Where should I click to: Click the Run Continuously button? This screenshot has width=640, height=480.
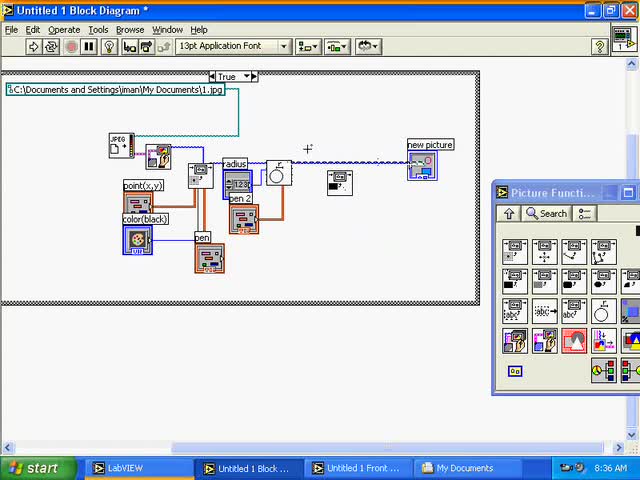click(51, 47)
